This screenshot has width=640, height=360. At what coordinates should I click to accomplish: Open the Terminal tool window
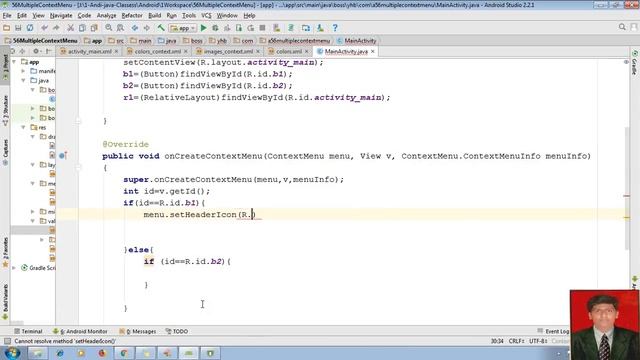tap(28, 331)
